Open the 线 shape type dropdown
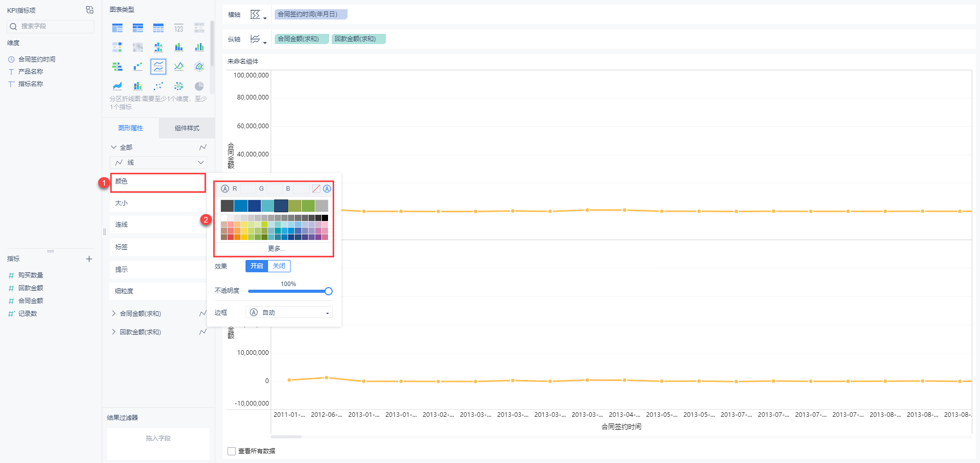 click(x=158, y=163)
